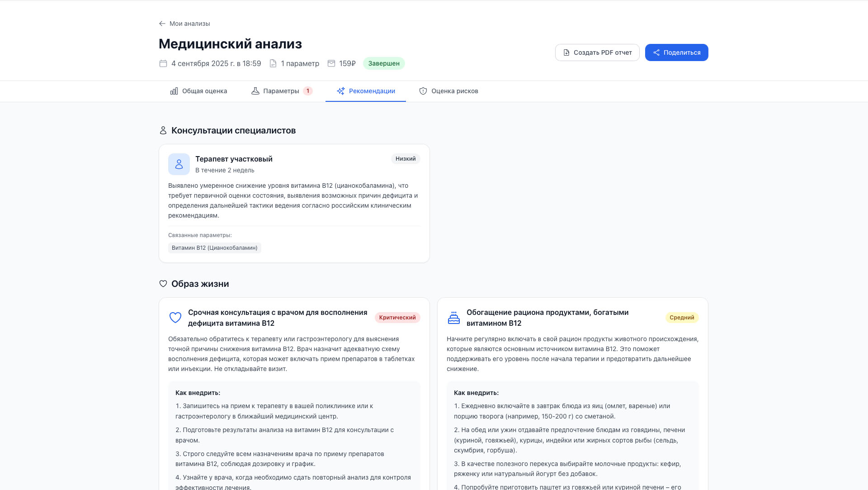Click the sparkles icon on 'Рекомендации'
868x490 pixels.
pos(341,91)
